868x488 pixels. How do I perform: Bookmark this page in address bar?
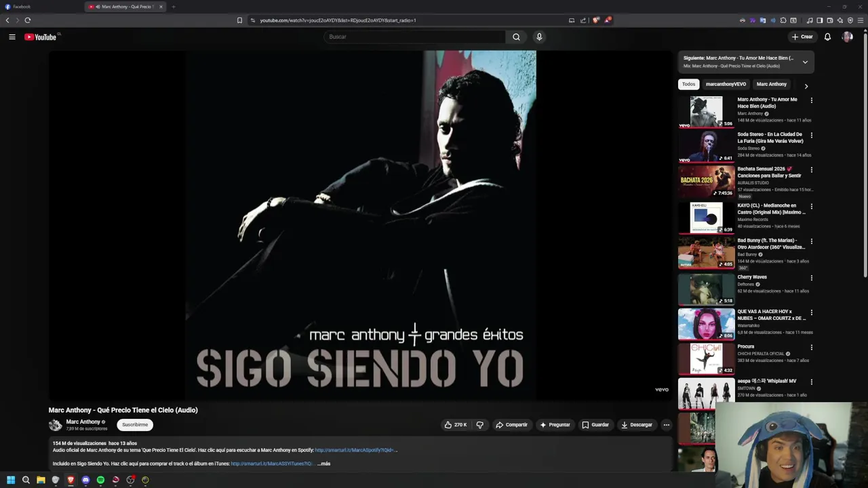pyautogui.click(x=239, y=20)
